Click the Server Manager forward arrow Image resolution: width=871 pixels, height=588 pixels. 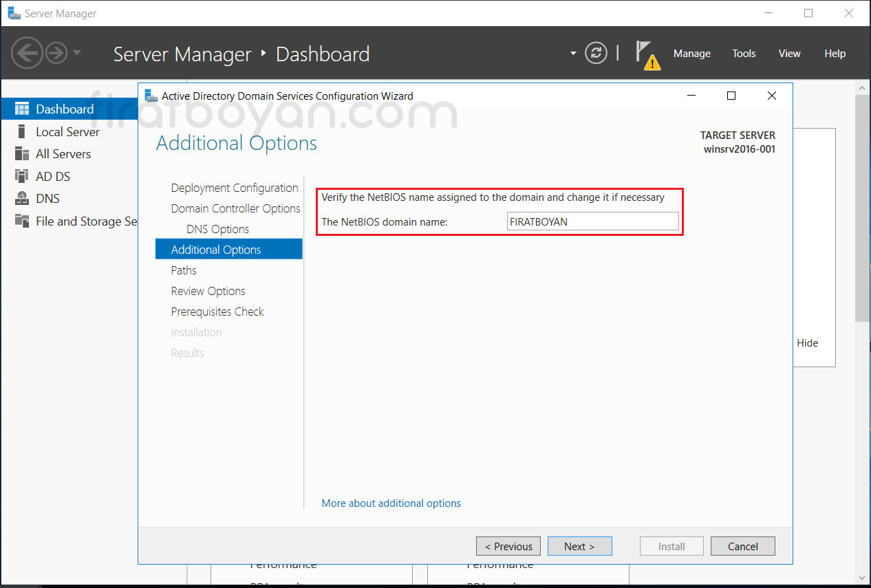coord(56,53)
